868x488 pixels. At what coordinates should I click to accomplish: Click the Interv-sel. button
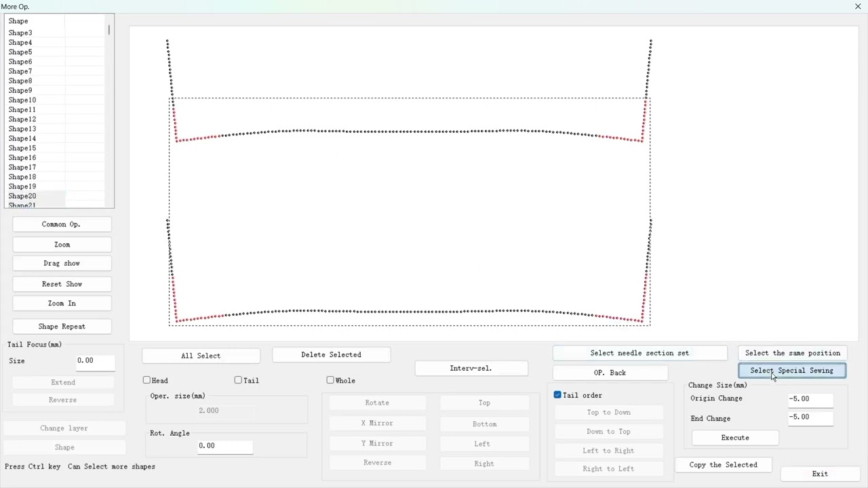[x=471, y=369]
